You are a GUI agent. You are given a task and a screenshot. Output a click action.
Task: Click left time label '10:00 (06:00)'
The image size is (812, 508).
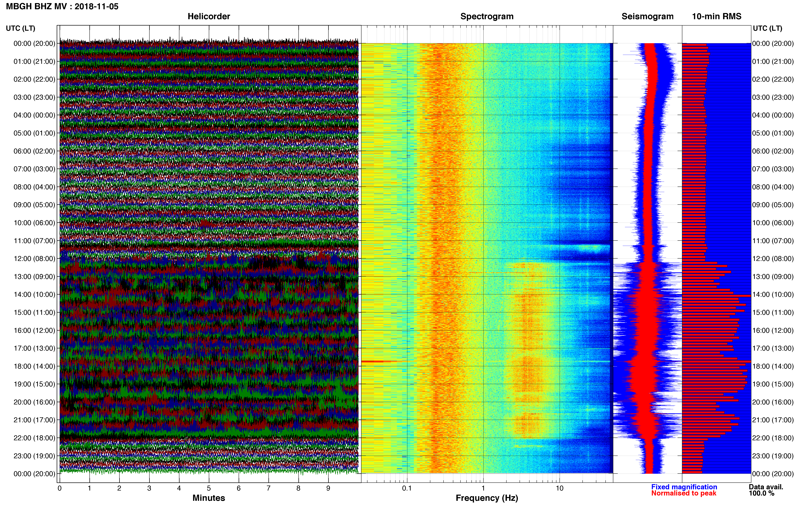34,223
